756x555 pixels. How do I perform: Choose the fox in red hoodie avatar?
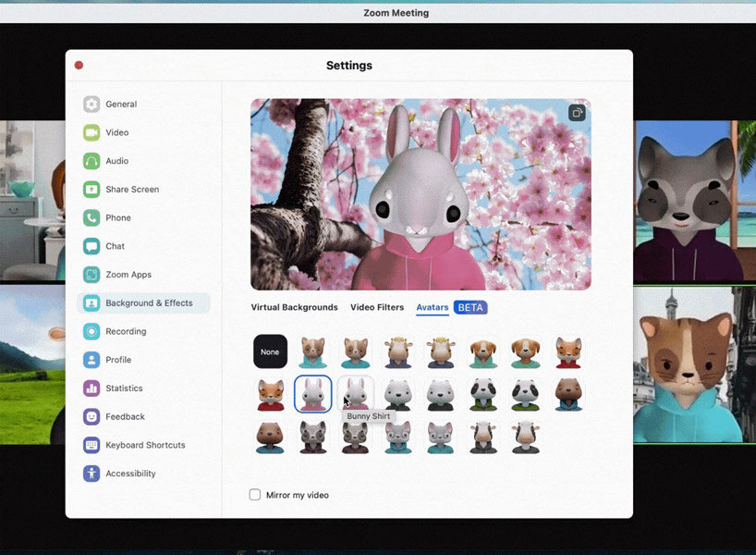coord(568,352)
